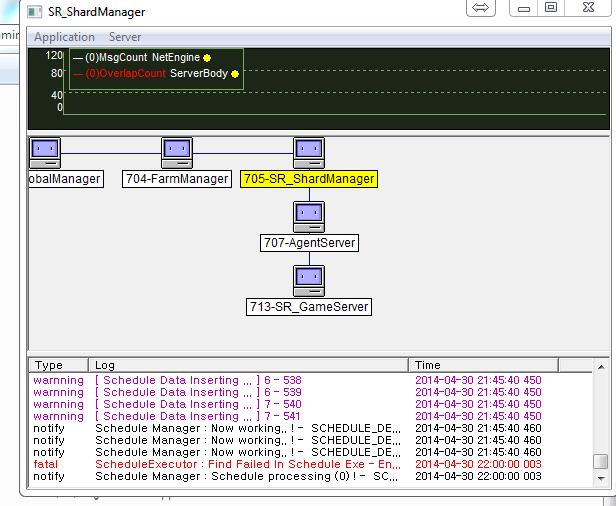Select the 713-SR_GameServer node label
Image resolution: width=616 pixels, height=506 pixels.
(309, 307)
